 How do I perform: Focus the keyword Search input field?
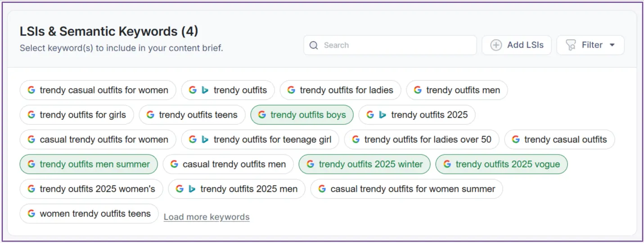pyautogui.click(x=396, y=45)
